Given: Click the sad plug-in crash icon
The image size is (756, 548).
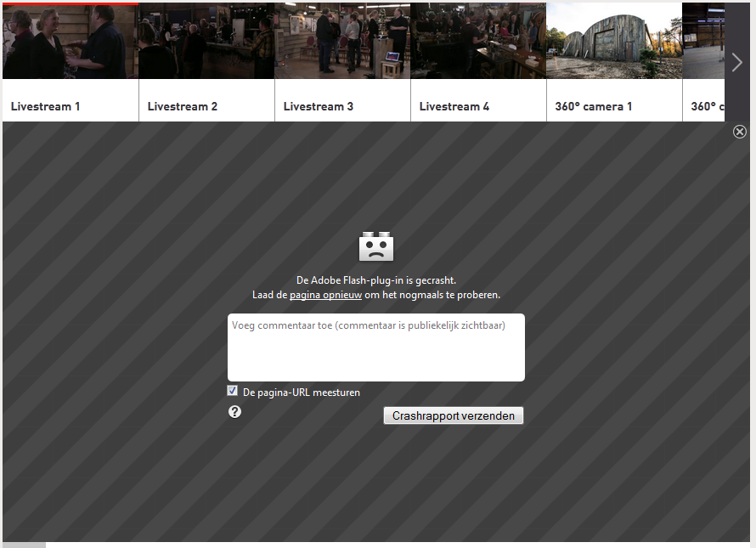Looking at the screenshot, I should (376, 246).
